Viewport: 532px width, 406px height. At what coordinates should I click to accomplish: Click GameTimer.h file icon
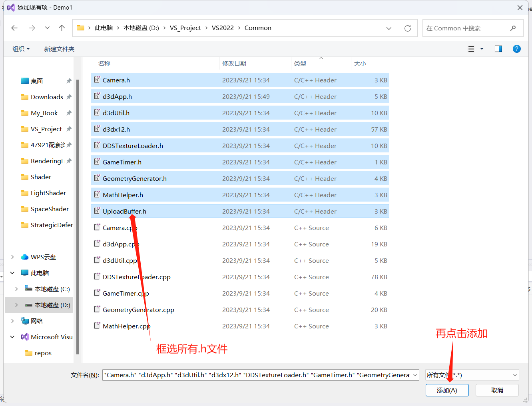click(97, 162)
